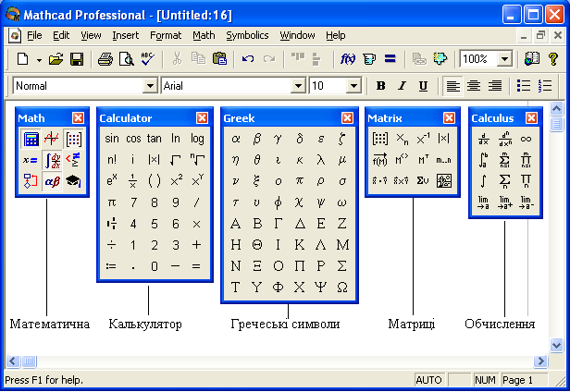The image size is (570, 392).
Task: Open the Insert menu
Action: [126, 35]
